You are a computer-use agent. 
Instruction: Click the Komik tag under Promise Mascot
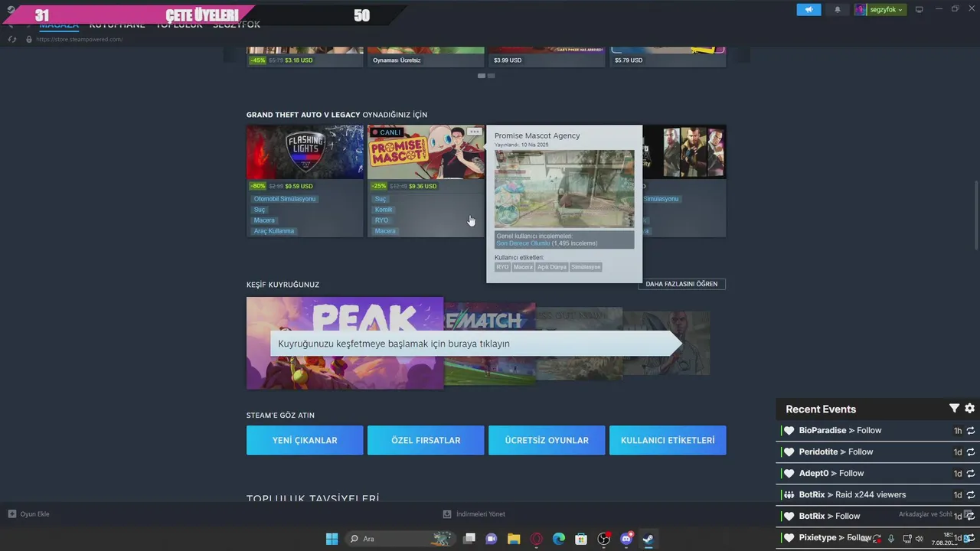click(x=384, y=210)
